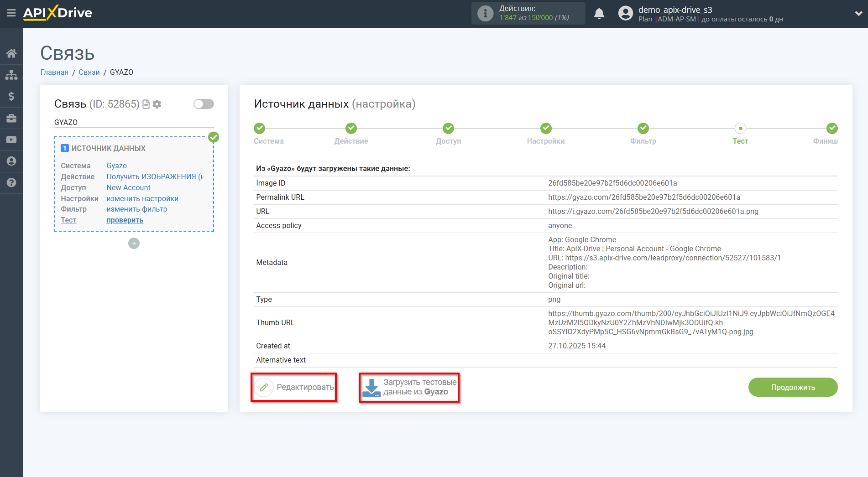Expand the user account dropdown arrow

[858, 14]
